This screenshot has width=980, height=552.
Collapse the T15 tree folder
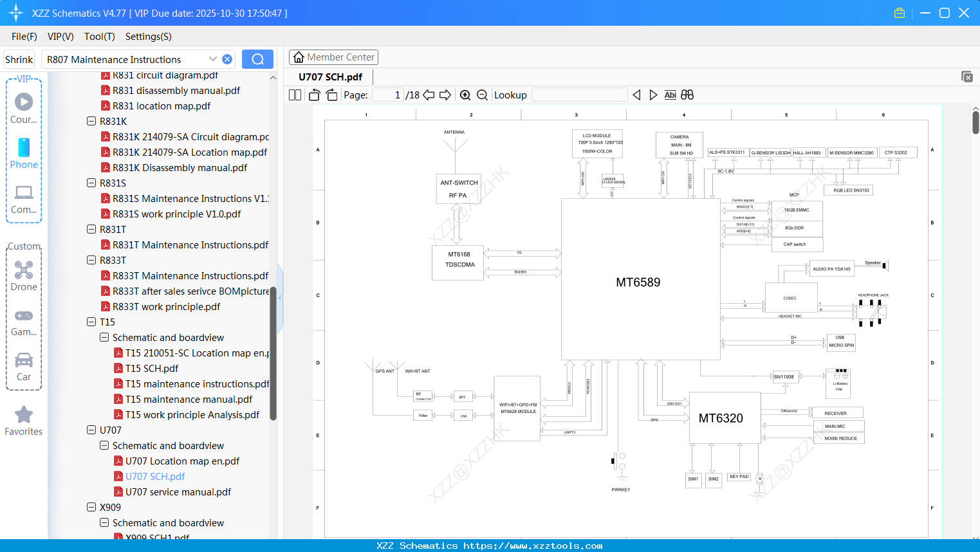point(91,322)
